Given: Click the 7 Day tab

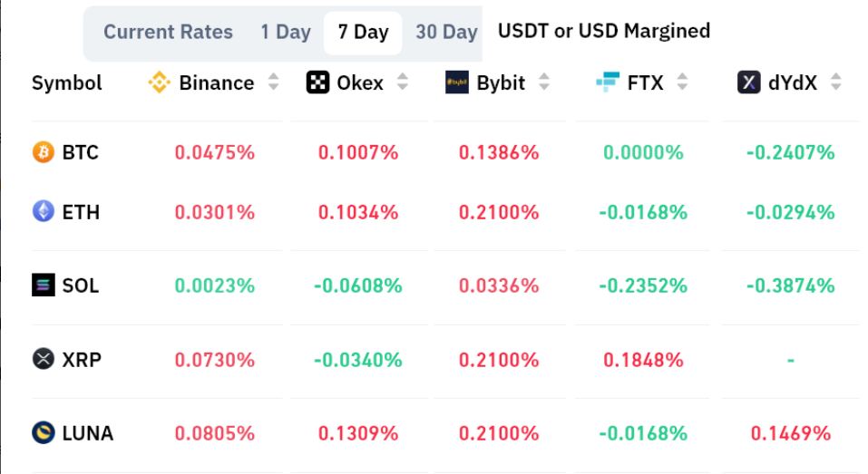Looking at the screenshot, I should coord(363,32).
